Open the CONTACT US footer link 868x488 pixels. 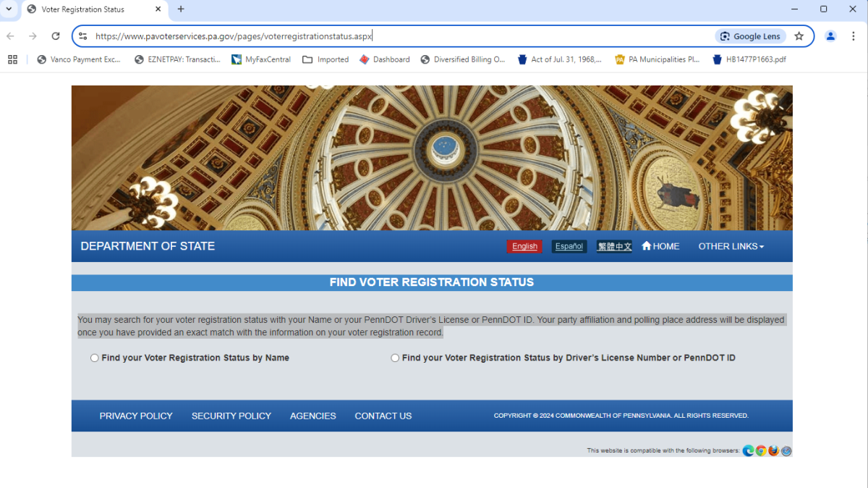click(383, 416)
